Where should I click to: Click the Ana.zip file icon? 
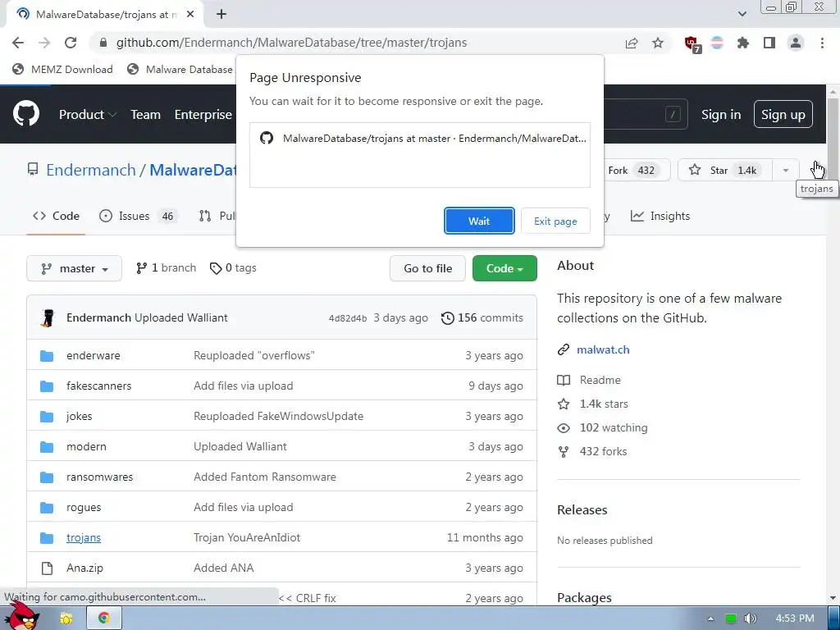click(47, 568)
